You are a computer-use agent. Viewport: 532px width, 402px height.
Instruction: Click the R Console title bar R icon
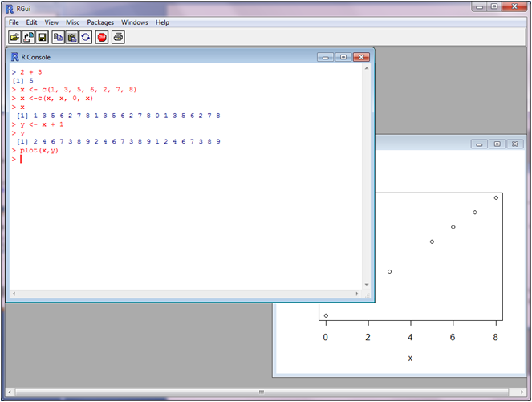click(x=14, y=57)
